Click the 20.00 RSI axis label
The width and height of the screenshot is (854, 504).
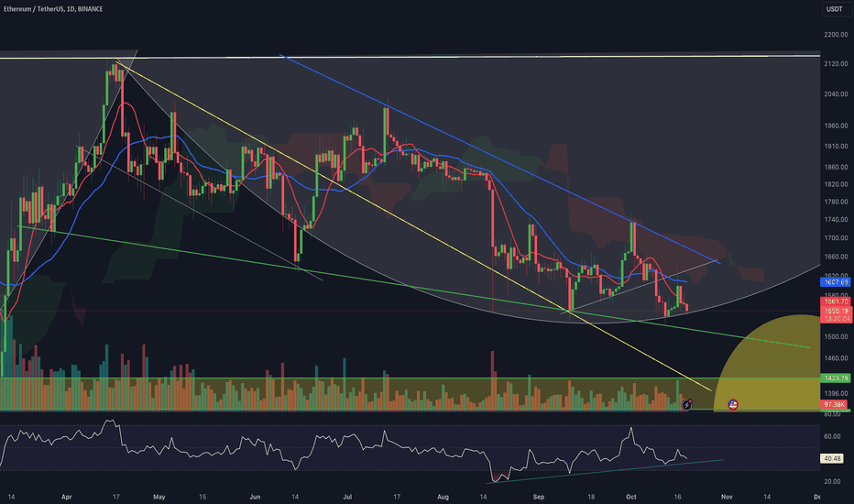pyautogui.click(x=832, y=482)
